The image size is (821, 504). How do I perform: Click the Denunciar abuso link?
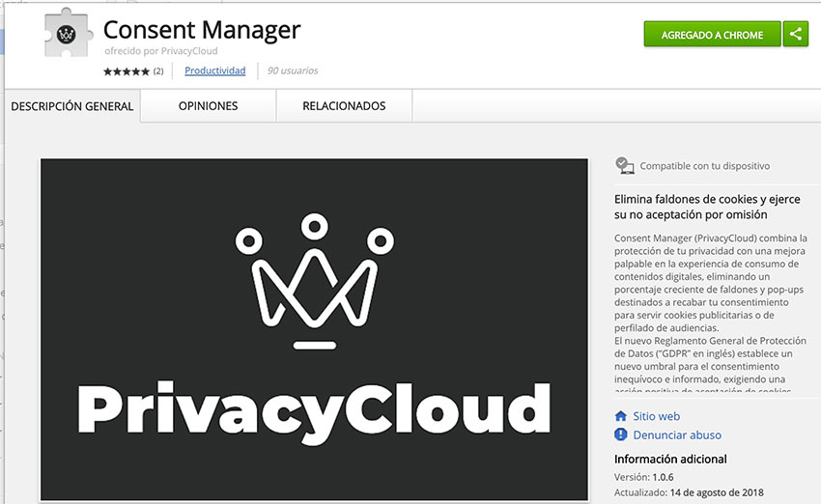(x=677, y=434)
